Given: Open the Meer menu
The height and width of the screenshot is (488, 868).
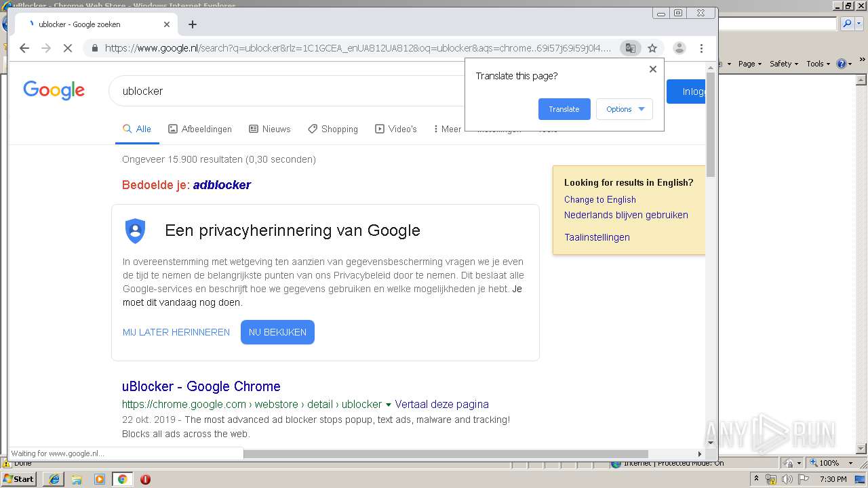Looking at the screenshot, I should [x=448, y=129].
